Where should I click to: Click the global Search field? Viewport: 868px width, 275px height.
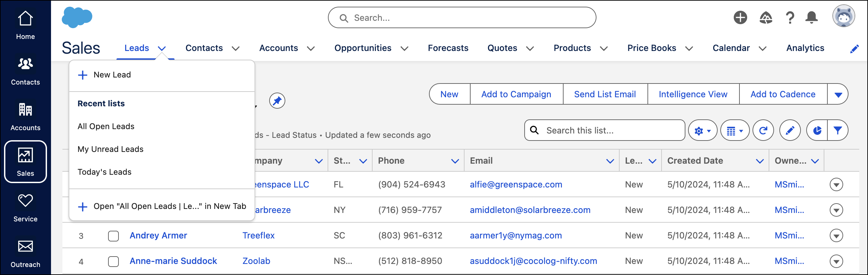[x=462, y=18]
